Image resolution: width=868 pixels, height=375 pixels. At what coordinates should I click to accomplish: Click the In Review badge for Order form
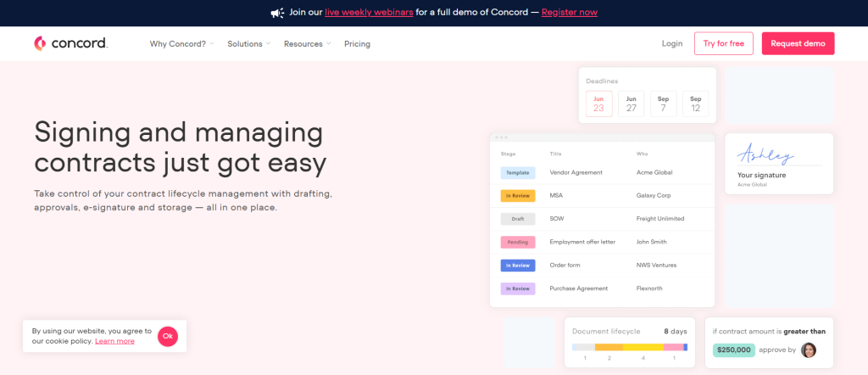tap(518, 266)
